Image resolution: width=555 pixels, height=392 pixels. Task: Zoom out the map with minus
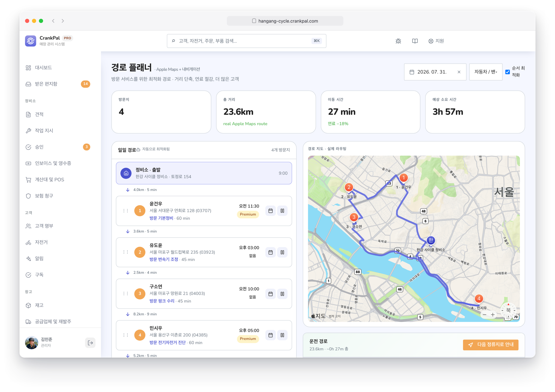[x=485, y=315]
